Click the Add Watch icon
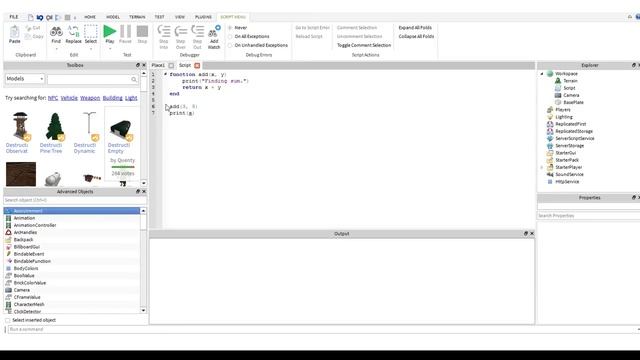The width and height of the screenshot is (640, 360). point(214,31)
